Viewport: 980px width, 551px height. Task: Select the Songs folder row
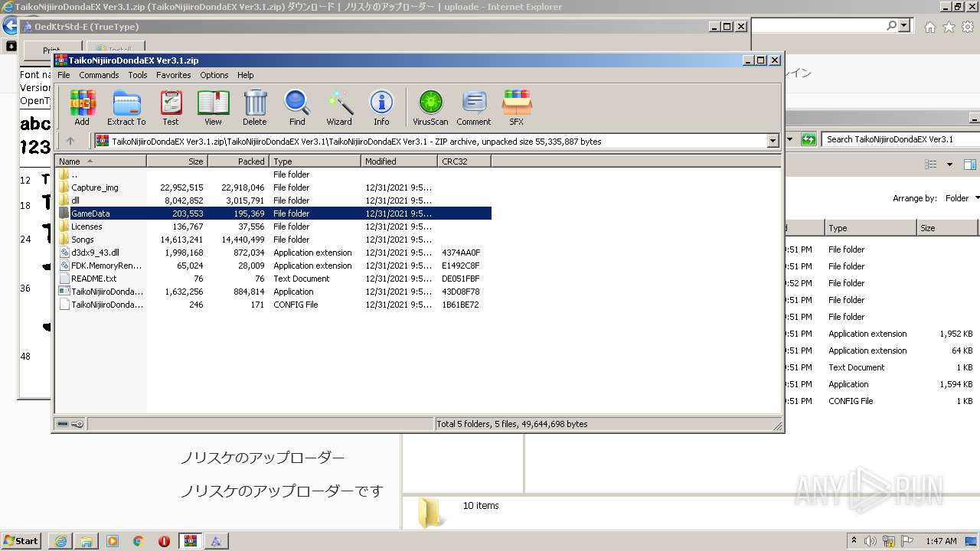[x=273, y=240]
